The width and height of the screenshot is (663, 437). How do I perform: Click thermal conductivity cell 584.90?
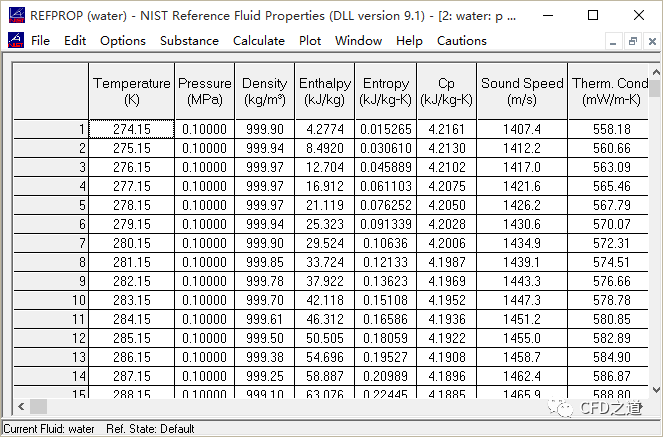click(x=608, y=357)
